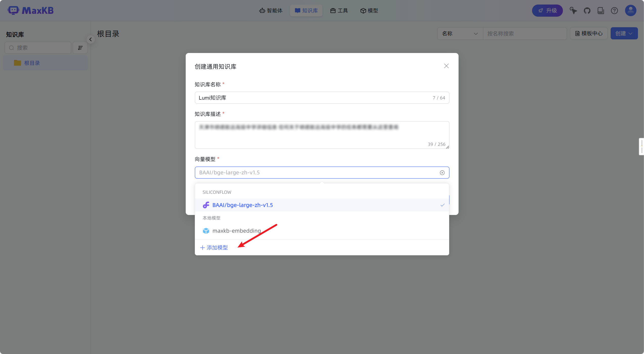The height and width of the screenshot is (354, 644).
Task: Open the documentation book icon
Action: tap(601, 11)
